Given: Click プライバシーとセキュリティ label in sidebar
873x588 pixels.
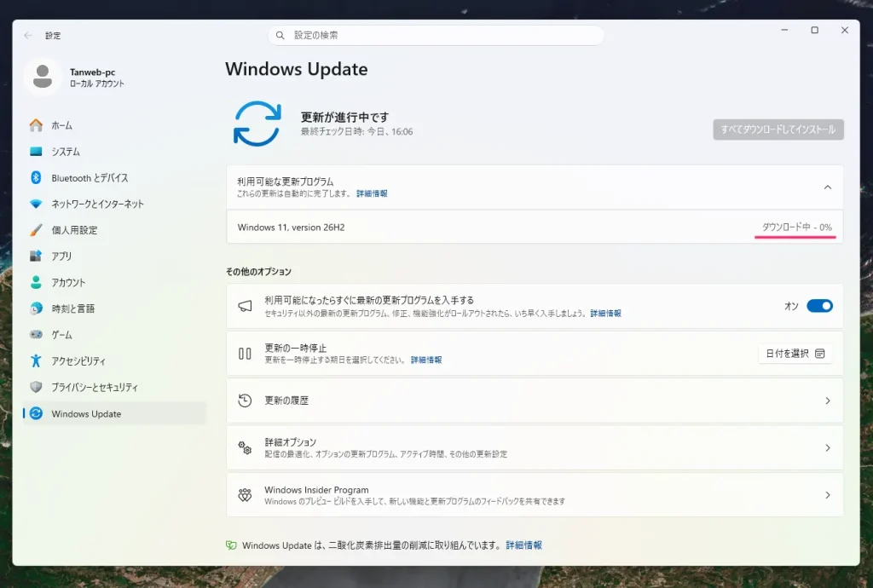Looking at the screenshot, I should point(95,387).
